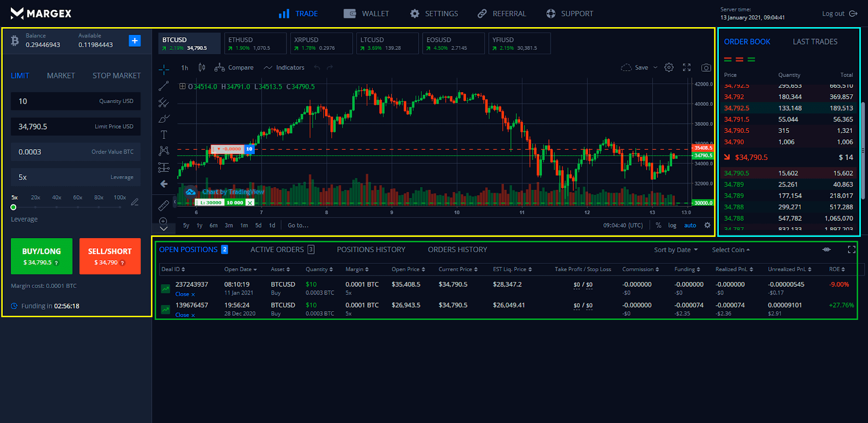Expand the Save chart layout arrow
Viewport: 868px width, 423px height.
pyautogui.click(x=655, y=68)
